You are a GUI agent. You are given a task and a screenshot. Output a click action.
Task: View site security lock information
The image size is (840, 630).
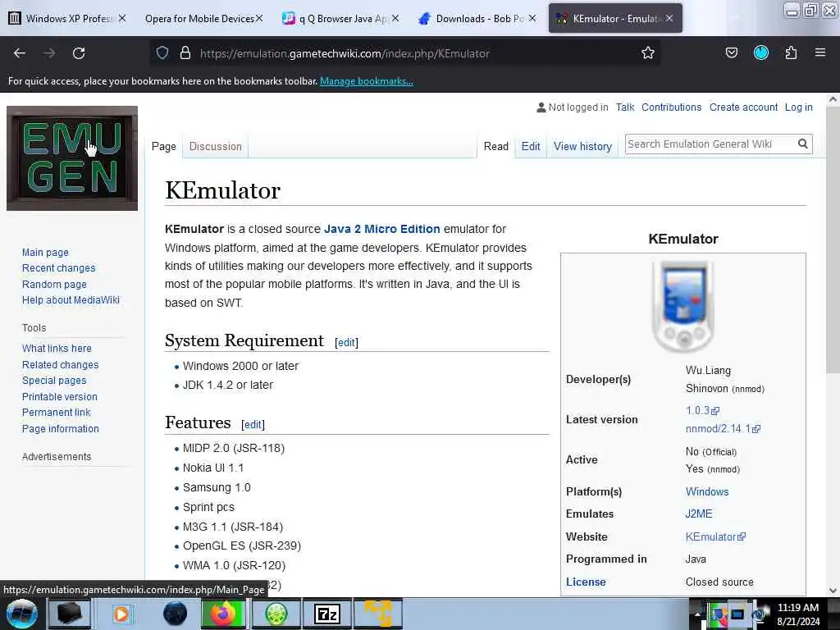[185, 53]
